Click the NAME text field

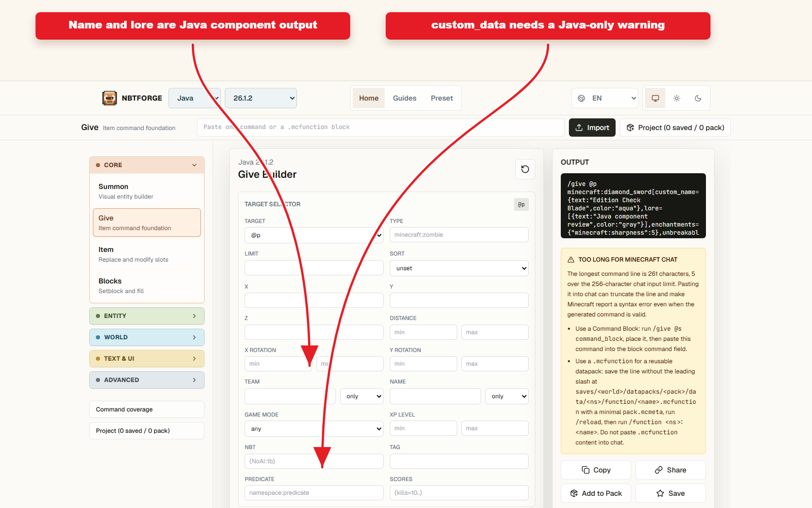click(x=435, y=396)
